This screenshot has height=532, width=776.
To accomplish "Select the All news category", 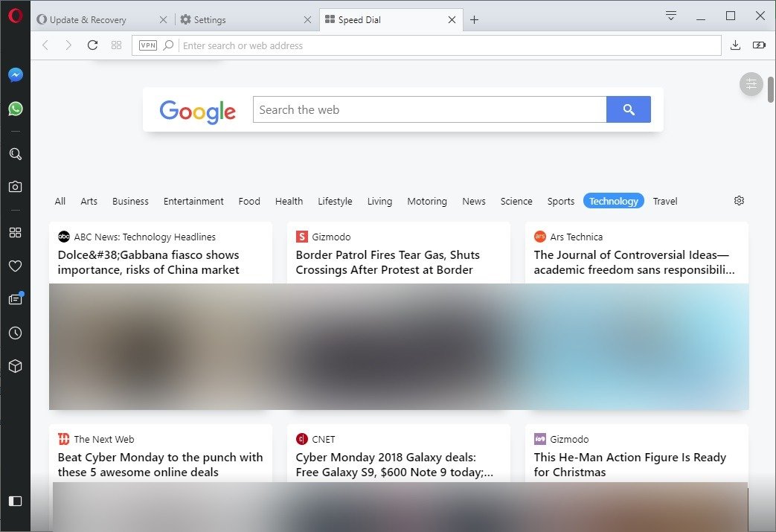I will click(x=60, y=201).
